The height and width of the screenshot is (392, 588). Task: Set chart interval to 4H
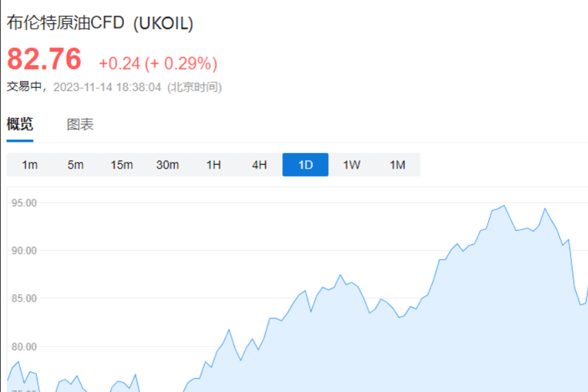click(x=259, y=165)
